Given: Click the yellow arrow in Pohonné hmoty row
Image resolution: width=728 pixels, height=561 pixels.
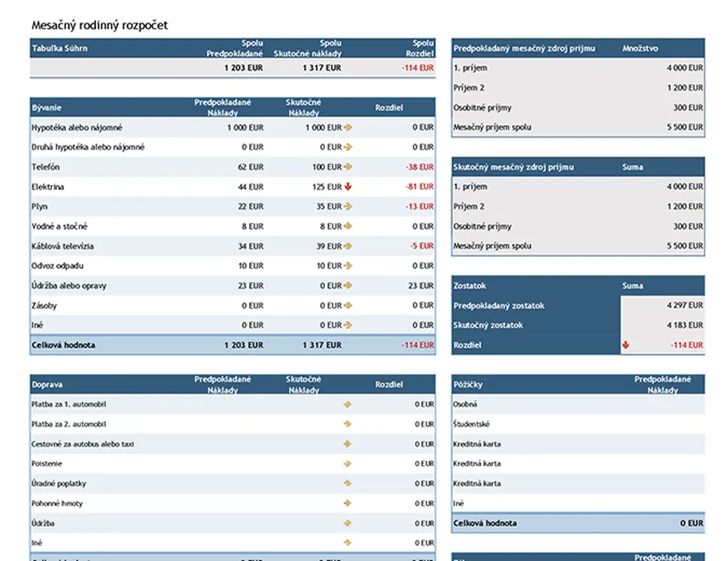Looking at the screenshot, I should click(x=348, y=503).
